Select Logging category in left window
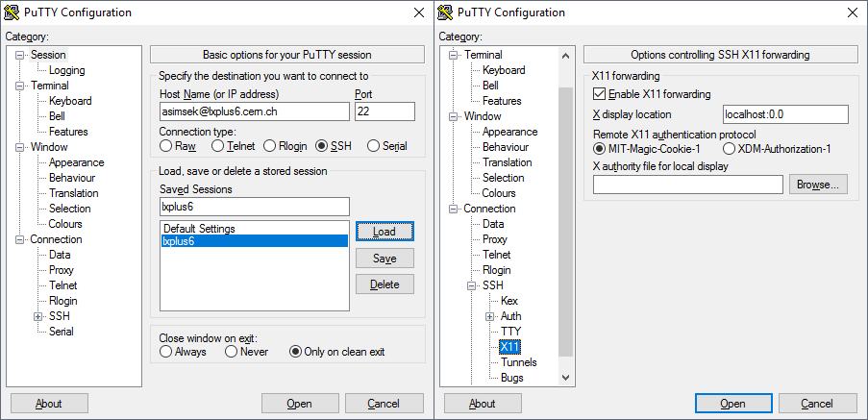This screenshot has height=420, width=868. (x=67, y=70)
